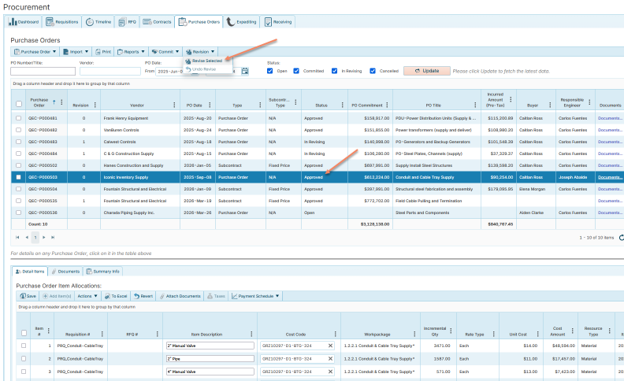
Task: Open the PO date calendar picker
Action: (245, 71)
